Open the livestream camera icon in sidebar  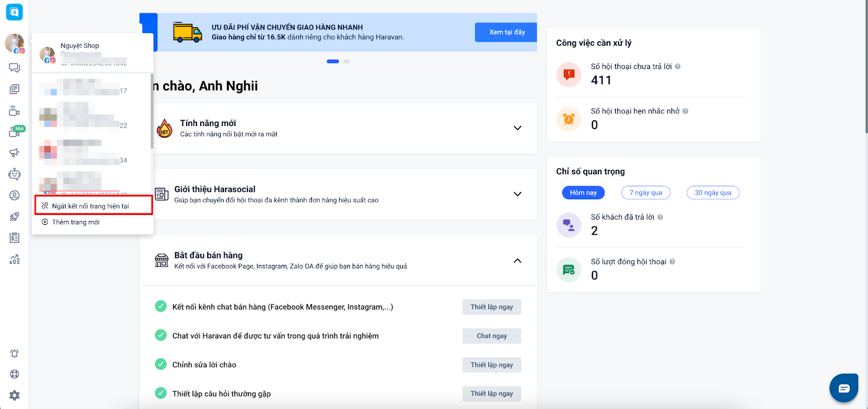coord(15,111)
